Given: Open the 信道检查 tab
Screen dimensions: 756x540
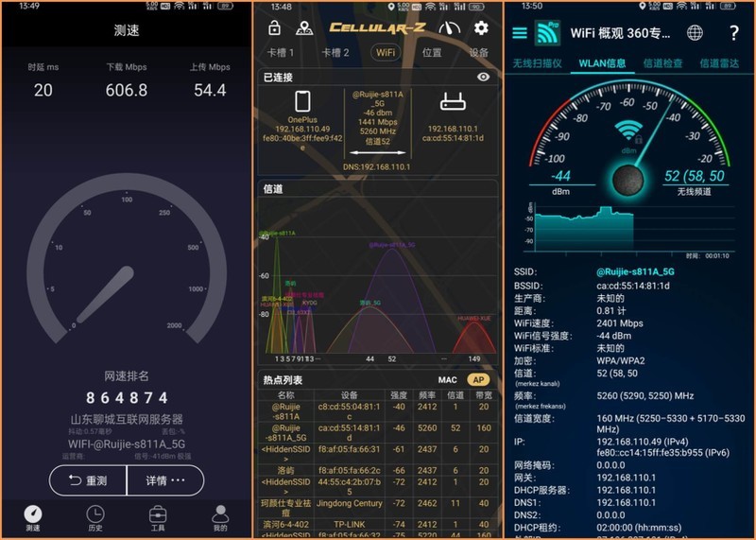Looking at the screenshot, I should click(663, 63).
